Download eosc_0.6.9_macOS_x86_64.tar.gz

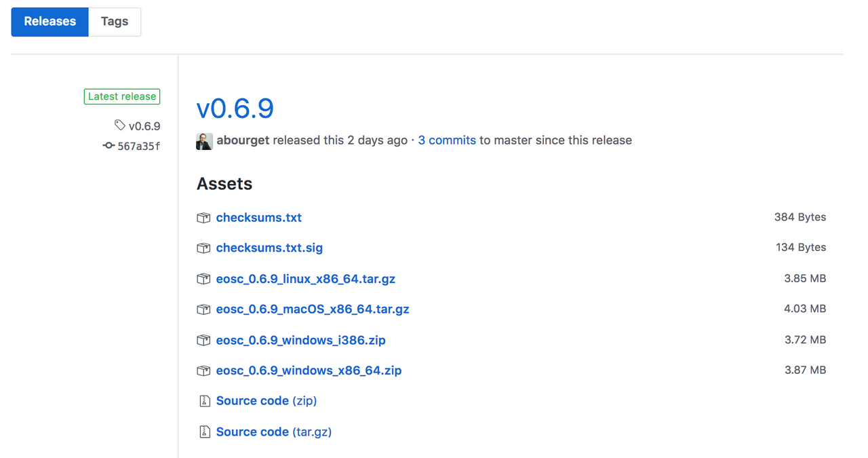coord(313,309)
